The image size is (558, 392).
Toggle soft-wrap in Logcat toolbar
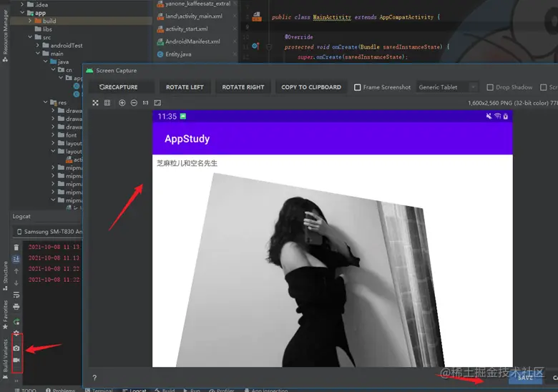point(16,295)
